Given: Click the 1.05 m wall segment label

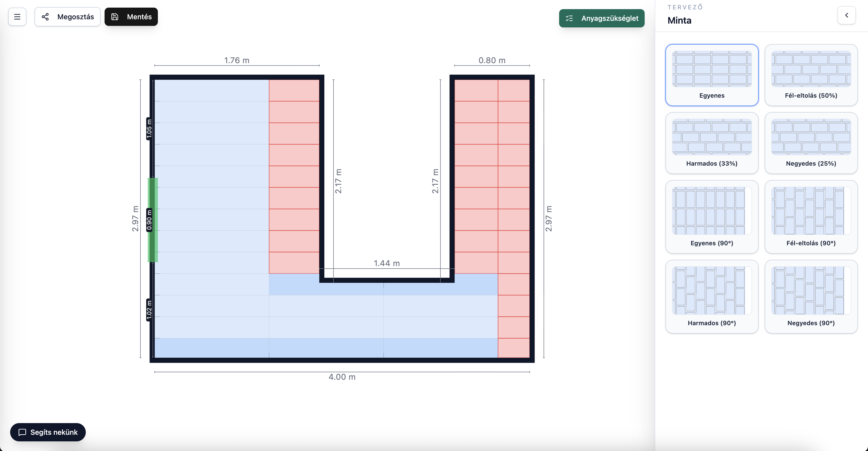Looking at the screenshot, I should point(149,129).
